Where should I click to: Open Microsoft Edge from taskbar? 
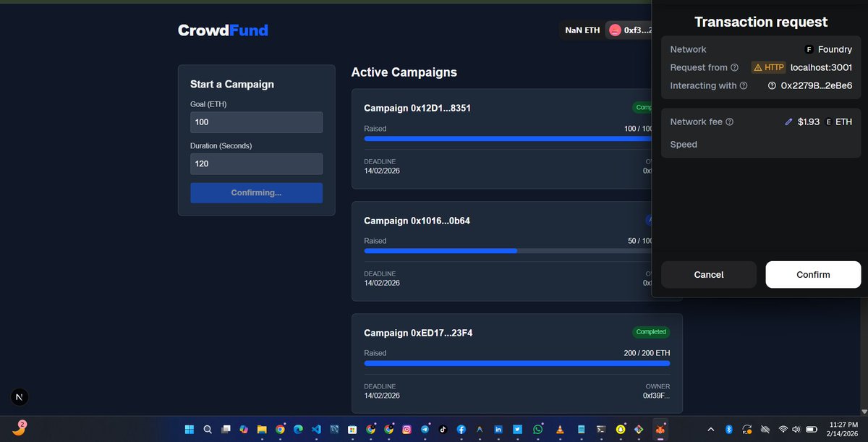298,429
